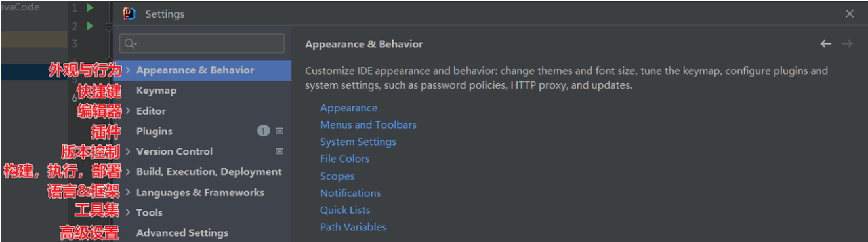Click the IntelliJ logo in Settings title bar
The width and height of the screenshot is (868, 242).
click(x=130, y=13)
